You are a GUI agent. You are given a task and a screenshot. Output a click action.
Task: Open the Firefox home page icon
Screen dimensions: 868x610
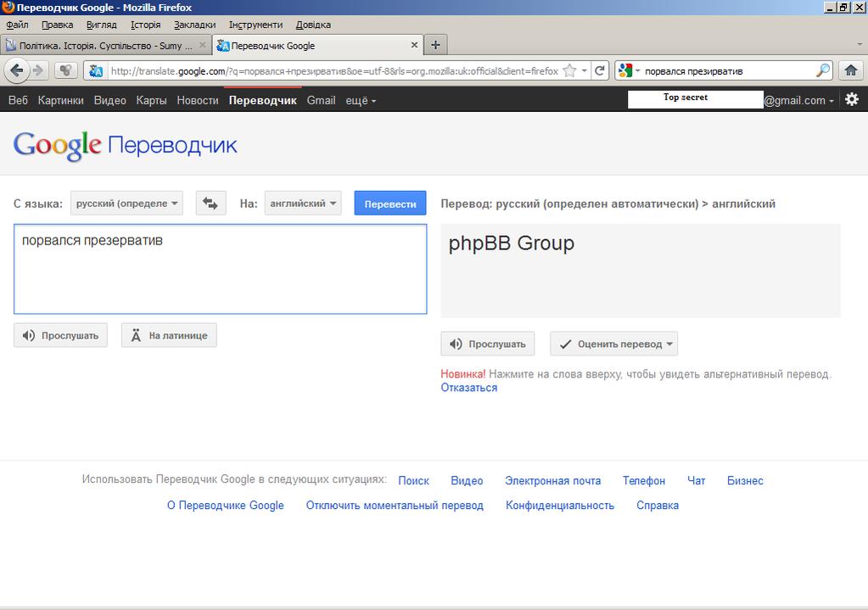coord(851,70)
